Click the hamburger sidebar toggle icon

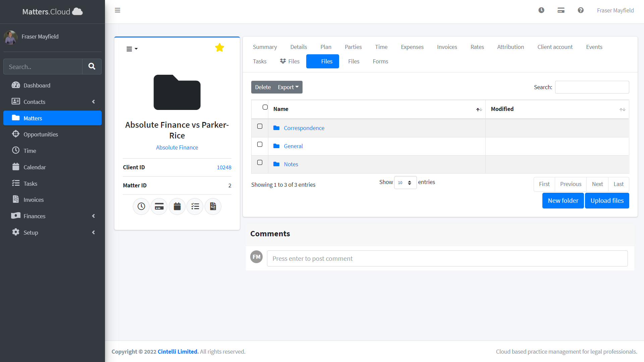click(x=117, y=10)
